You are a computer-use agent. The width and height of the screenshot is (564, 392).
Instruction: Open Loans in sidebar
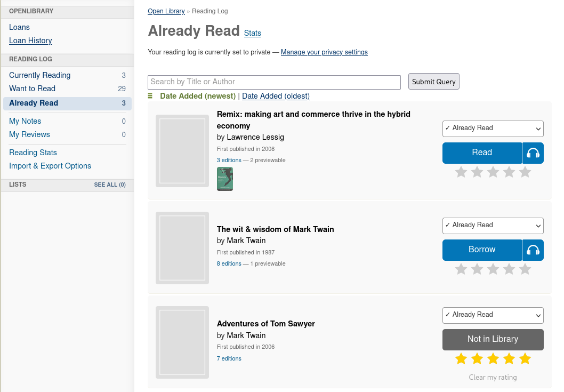(19, 27)
